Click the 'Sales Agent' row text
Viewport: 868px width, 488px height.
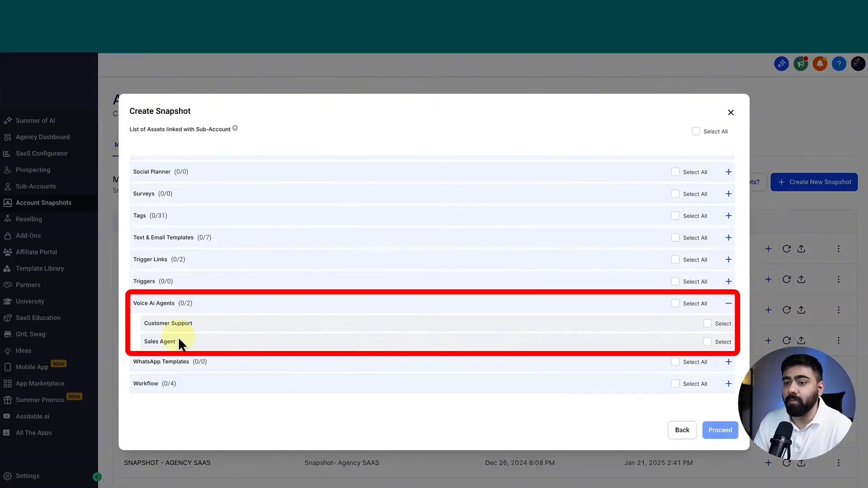tap(160, 342)
